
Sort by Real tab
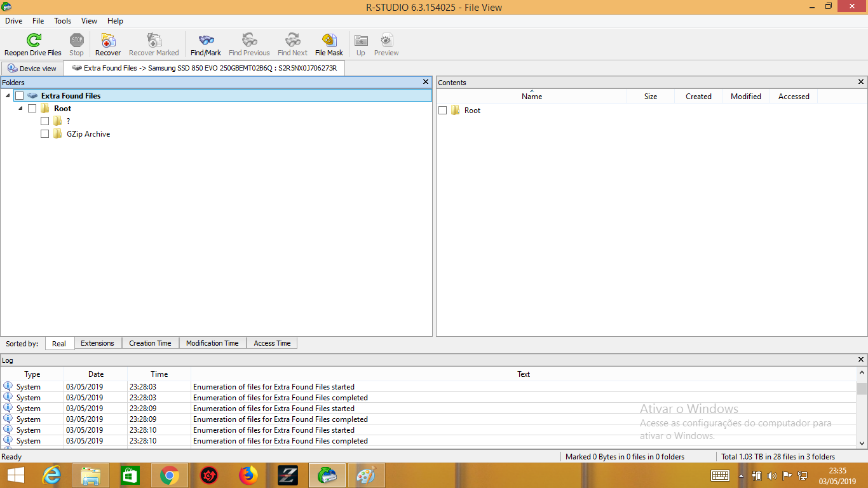tap(59, 344)
